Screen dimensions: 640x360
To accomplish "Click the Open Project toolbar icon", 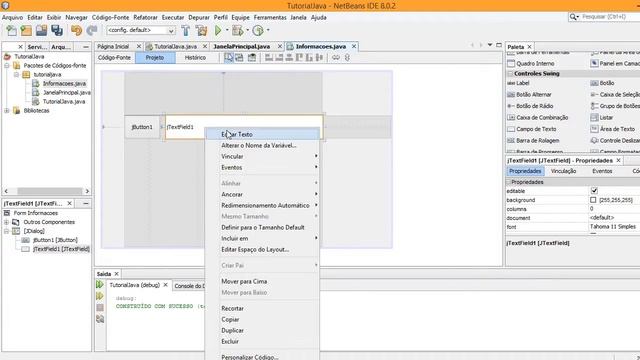I will pyautogui.click(x=41, y=30).
